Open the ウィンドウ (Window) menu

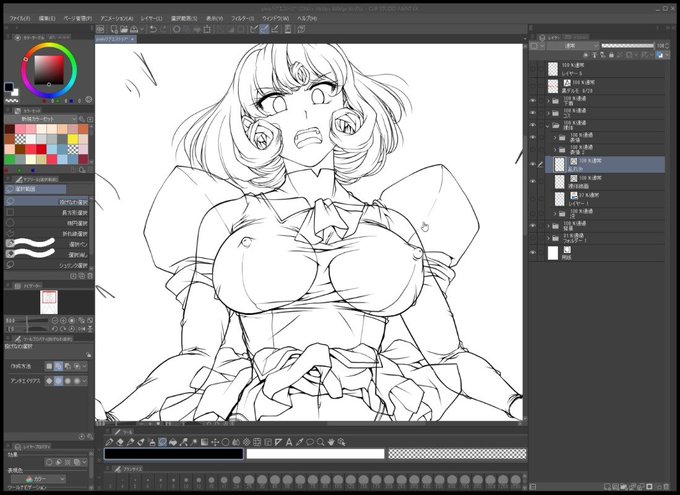pyautogui.click(x=275, y=19)
